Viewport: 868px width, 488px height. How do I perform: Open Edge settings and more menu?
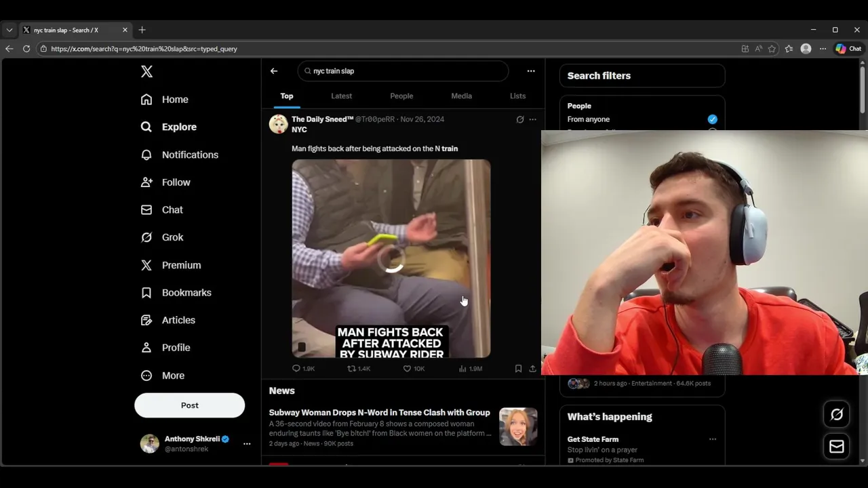823,49
